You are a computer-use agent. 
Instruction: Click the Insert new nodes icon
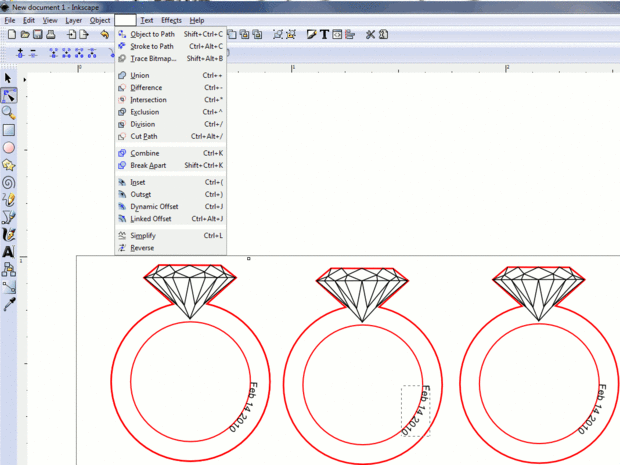21,53
